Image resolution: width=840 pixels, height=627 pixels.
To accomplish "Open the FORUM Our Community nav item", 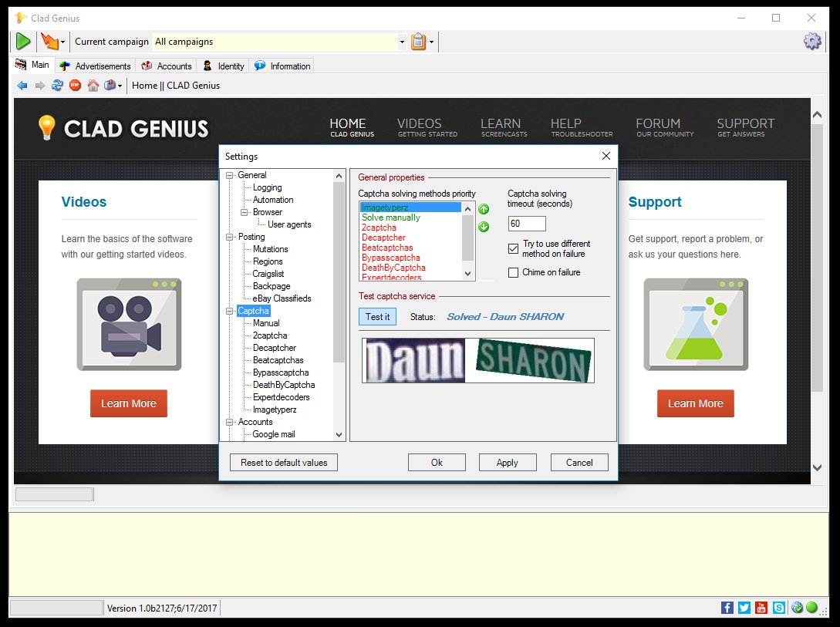I will (665, 127).
